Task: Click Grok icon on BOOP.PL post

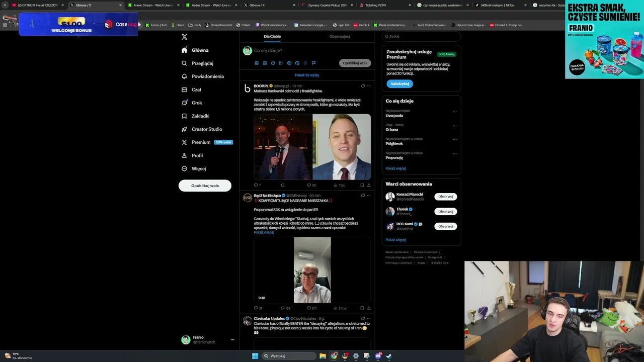Action: pyautogui.click(x=363, y=86)
